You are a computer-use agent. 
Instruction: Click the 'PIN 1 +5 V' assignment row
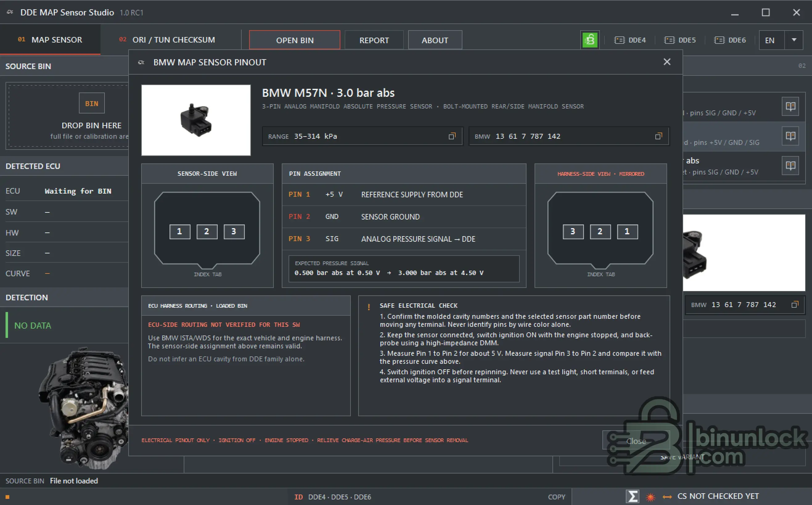pyautogui.click(x=404, y=194)
